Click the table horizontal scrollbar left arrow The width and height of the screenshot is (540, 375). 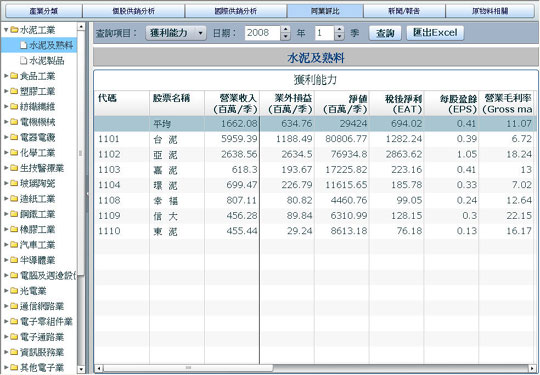[98, 368]
